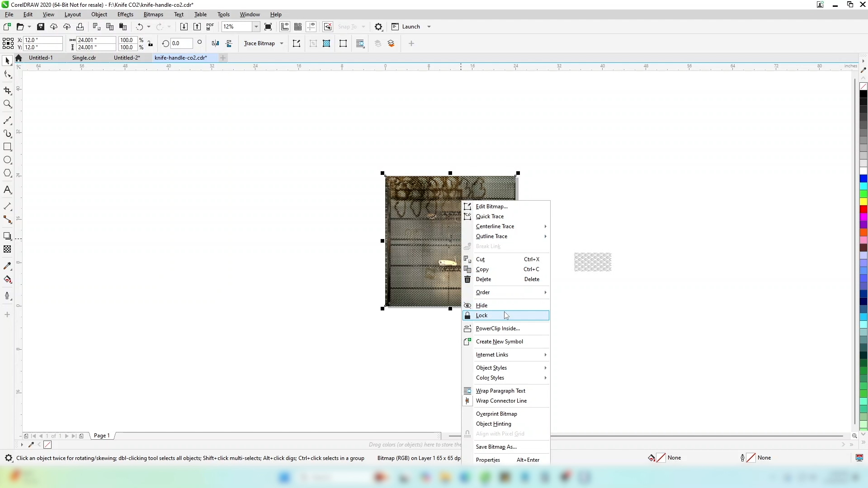868x488 pixels.
Task: Click the Save icon in the toolbar
Action: click(x=41, y=27)
